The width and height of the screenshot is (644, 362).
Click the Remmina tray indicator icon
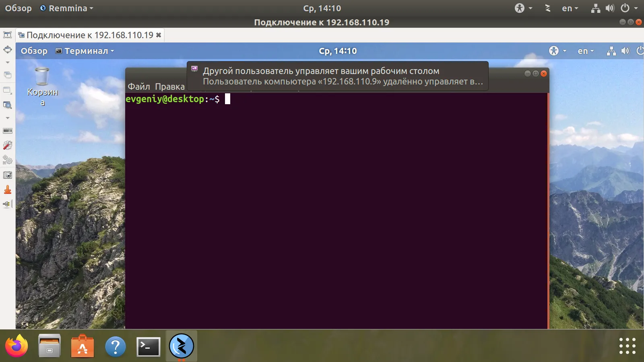[547, 8]
